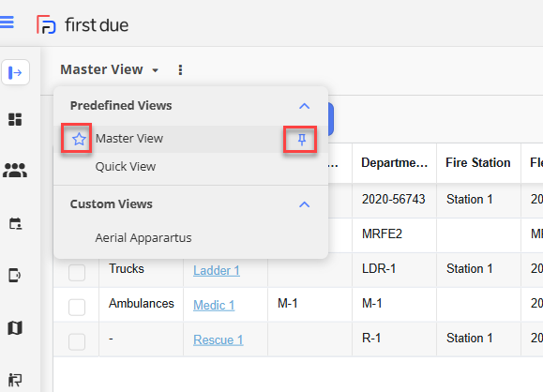543x392 pixels.
Task: Click the First Due logo
Action: (x=83, y=24)
